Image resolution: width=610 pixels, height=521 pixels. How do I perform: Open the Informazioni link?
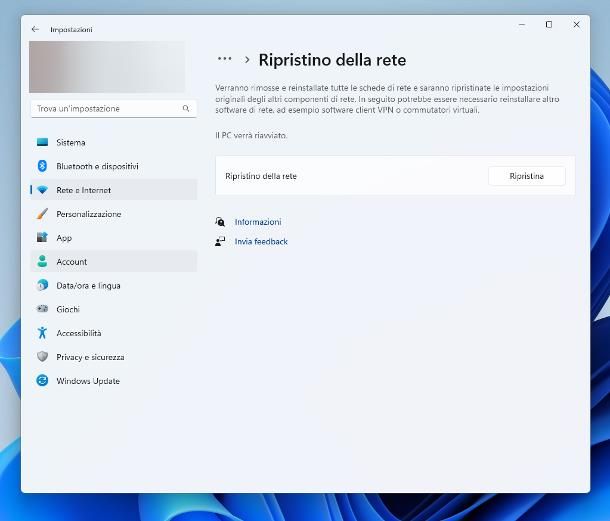point(258,222)
